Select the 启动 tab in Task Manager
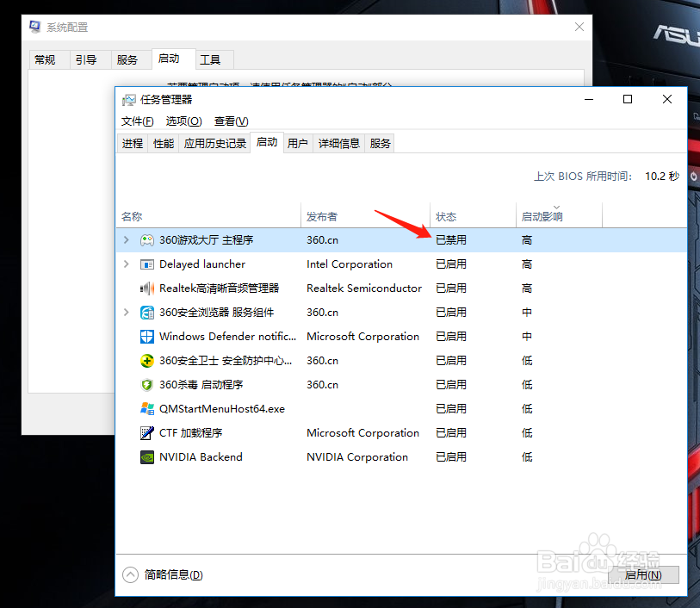Screen dimensions: 700x608 [x=267, y=142]
